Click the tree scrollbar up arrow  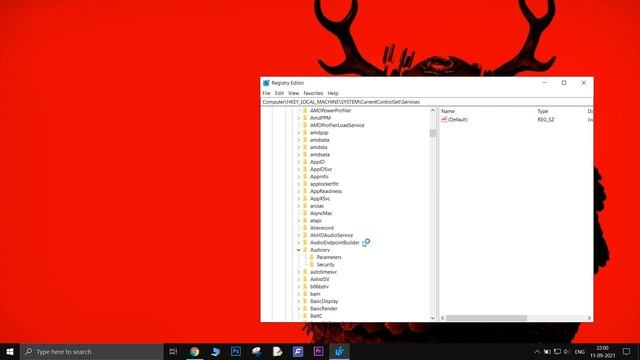pos(433,110)
